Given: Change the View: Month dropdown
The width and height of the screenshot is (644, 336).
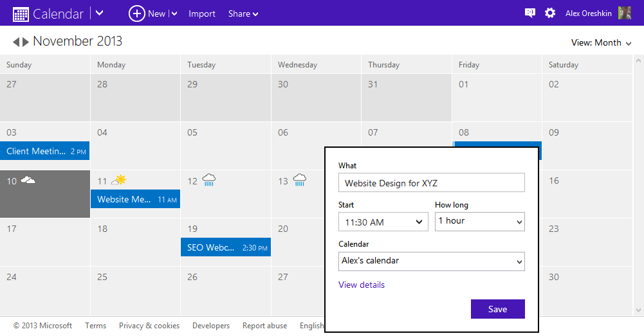Looking at the screenshot, I should (x=601, y=42).
